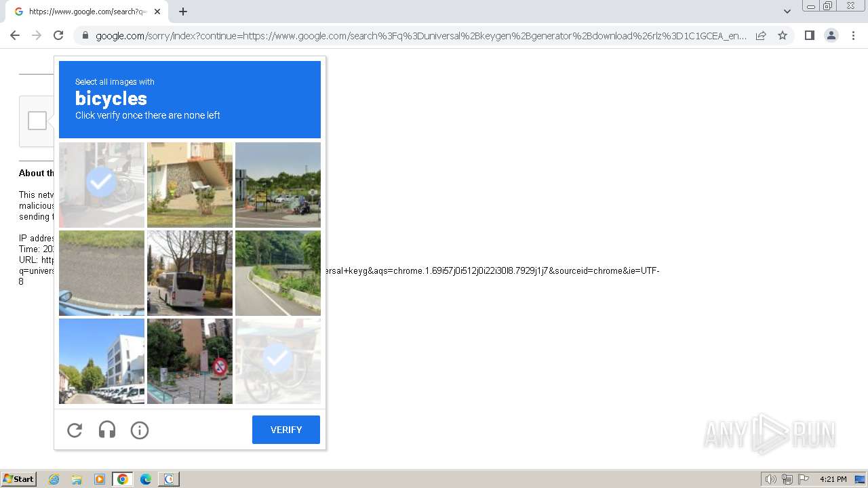Viewport: 868px width, 488px height.
Task: Select the winding country road tile
Action: click(278, 272)
